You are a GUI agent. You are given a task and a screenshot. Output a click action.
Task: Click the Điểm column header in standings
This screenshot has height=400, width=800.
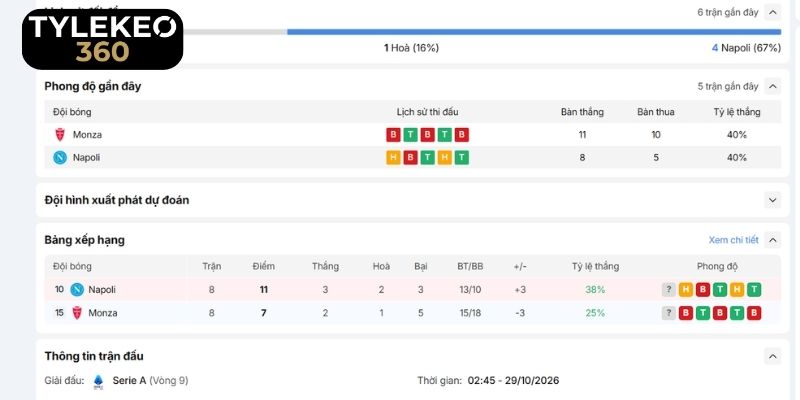click(x=263, y=266)
